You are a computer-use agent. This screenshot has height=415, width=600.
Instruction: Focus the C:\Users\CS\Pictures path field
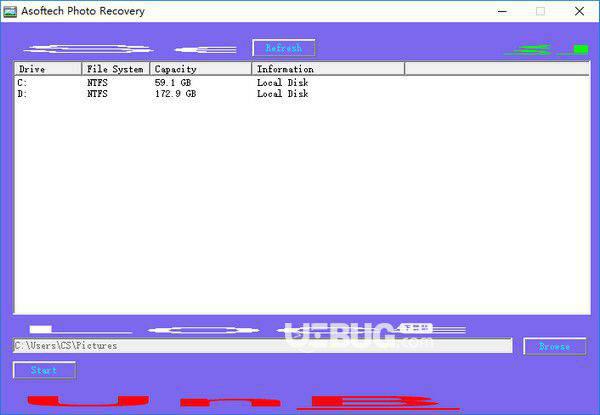click(262, 346)
